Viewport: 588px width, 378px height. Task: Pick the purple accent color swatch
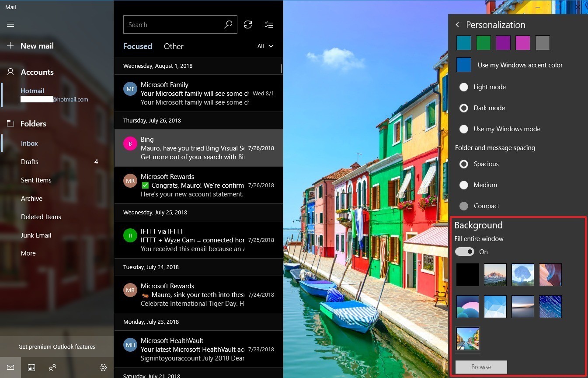503,42
